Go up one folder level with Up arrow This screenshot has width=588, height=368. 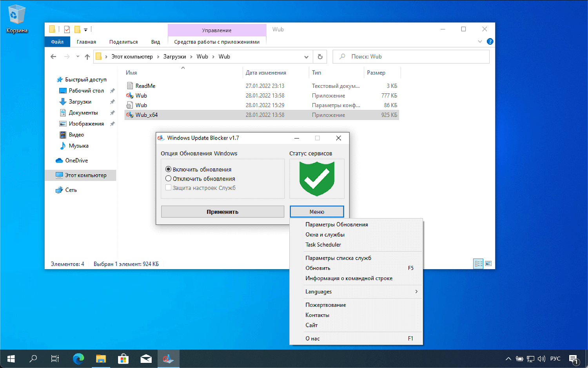point(87,56)
